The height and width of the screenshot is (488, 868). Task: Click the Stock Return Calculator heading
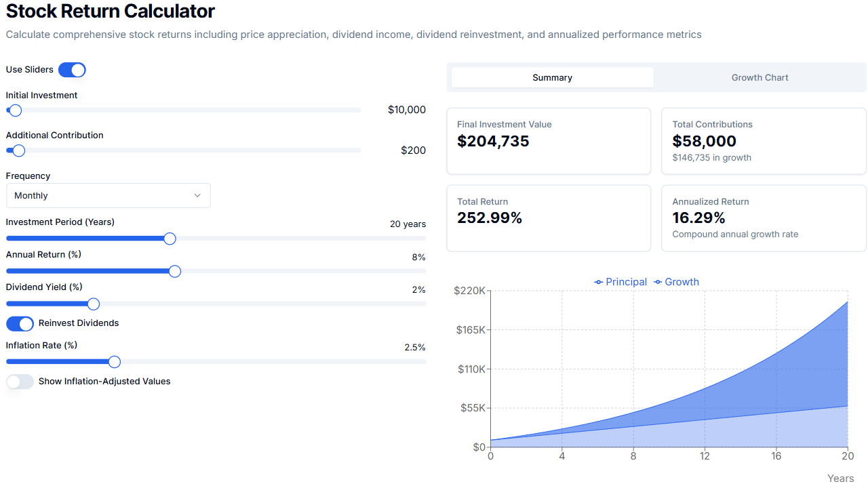point(110,12)
